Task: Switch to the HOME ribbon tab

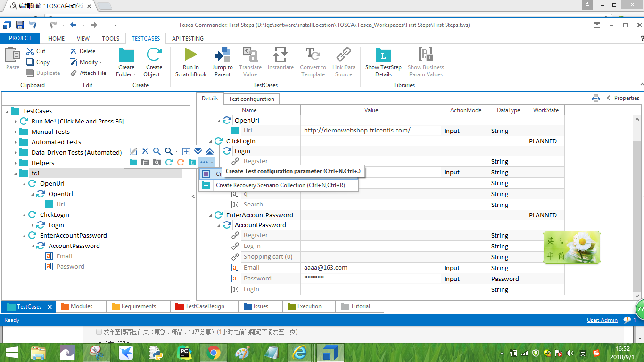Action: point(57,38)
